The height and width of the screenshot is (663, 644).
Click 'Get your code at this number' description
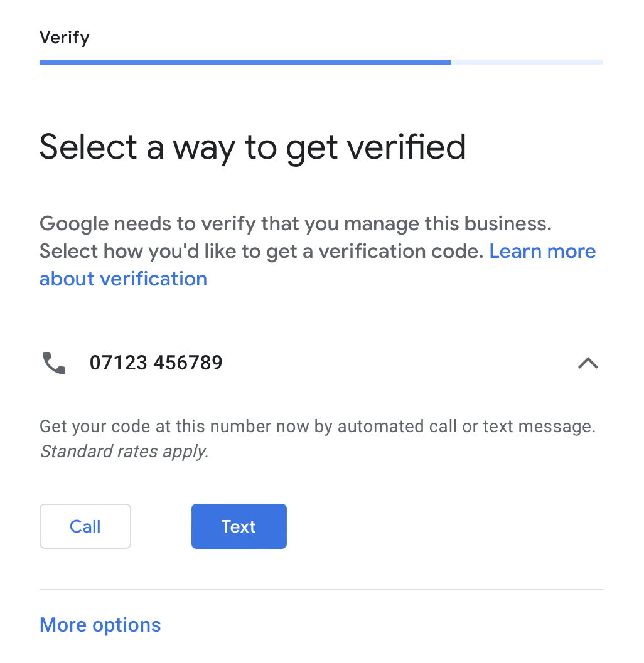[x=318, y=438]
